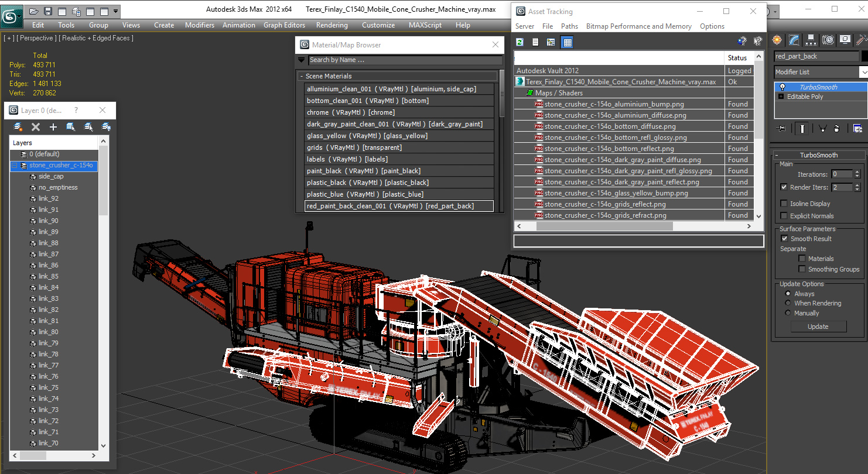
Task: Toggle TurboSmooth lightbulb in modifier stack
Action: pos(782,87)
